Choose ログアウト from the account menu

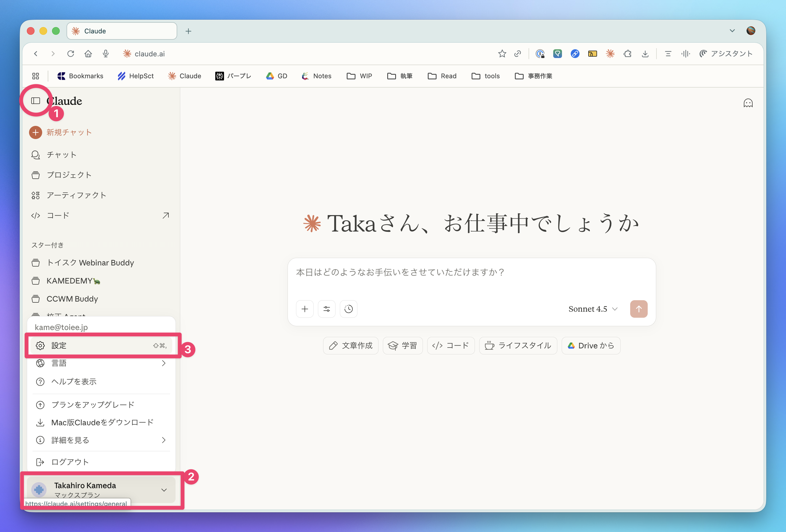[x=70, y=462]
